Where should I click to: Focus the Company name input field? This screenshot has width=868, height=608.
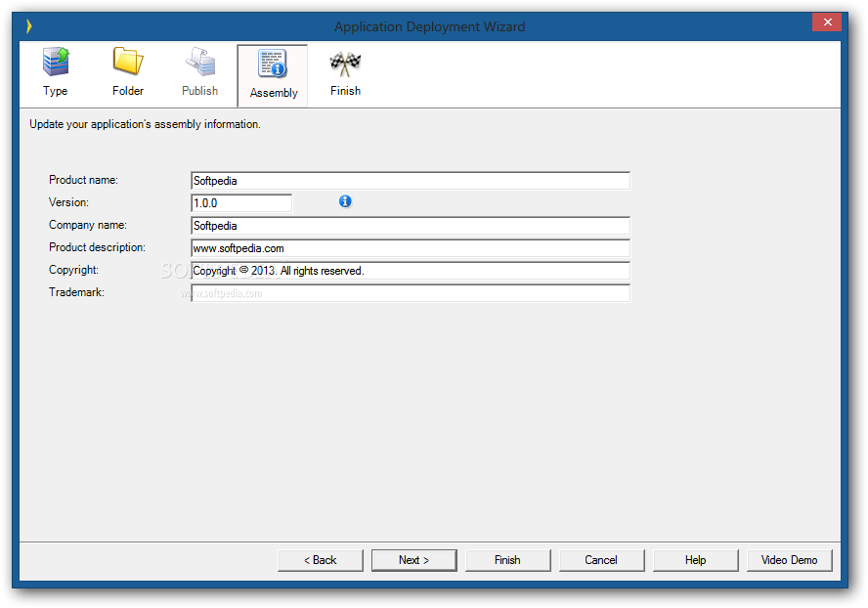(x=411, y=226)
